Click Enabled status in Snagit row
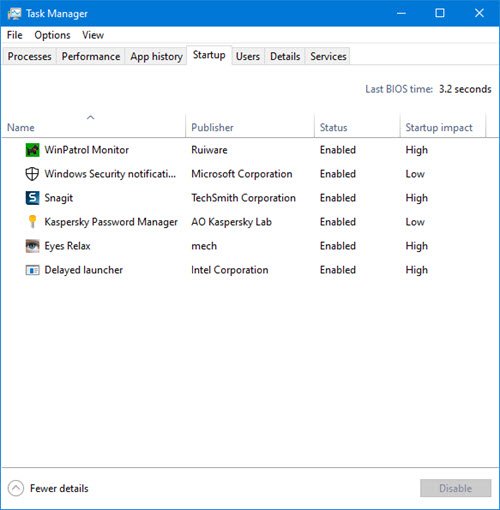This screenshot has height=510, width=500. 338,198
